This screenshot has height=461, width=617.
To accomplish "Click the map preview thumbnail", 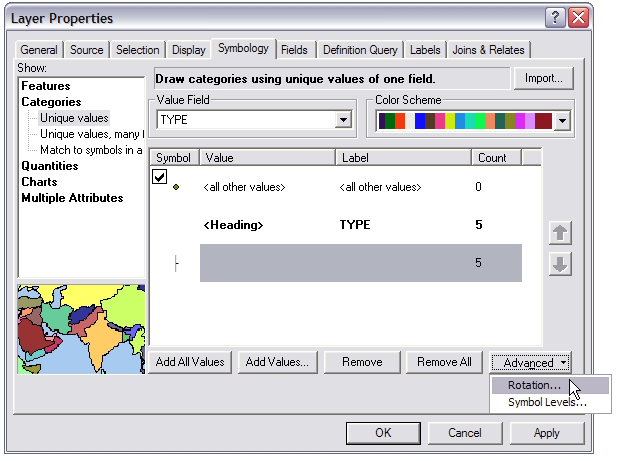I will (81, 329).
